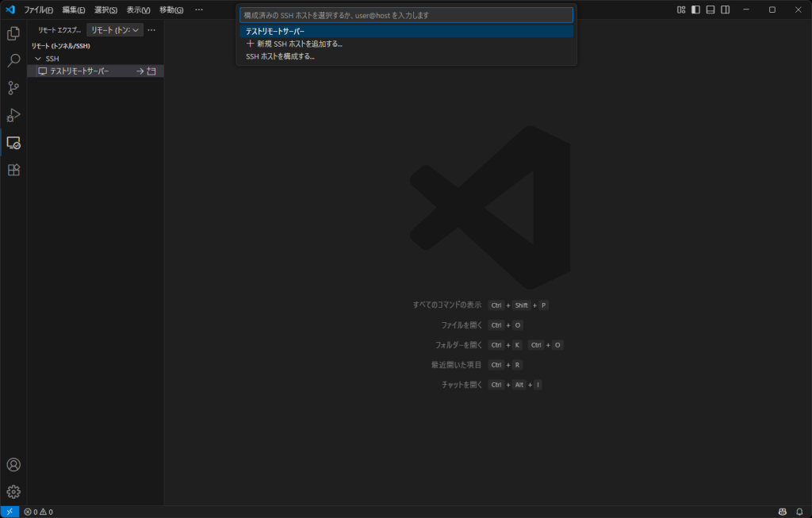Open the リモート (トン… dropdown in the side bar

[115, 30]
